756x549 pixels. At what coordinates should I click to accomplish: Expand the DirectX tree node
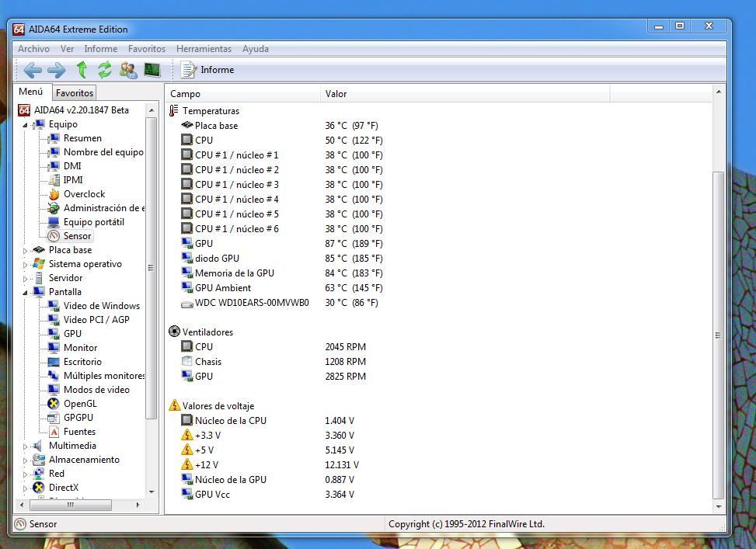(x=25, y=488)
